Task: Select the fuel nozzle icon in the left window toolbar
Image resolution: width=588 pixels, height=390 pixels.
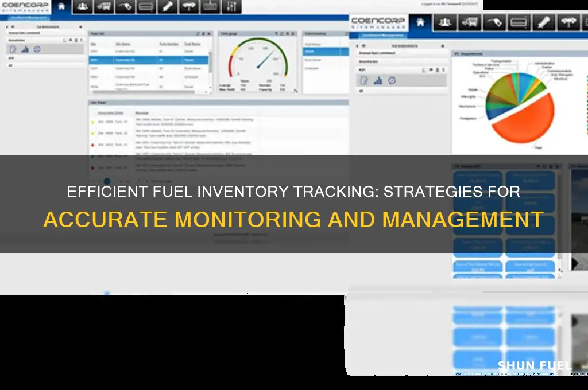Action: tap(125, 7)
